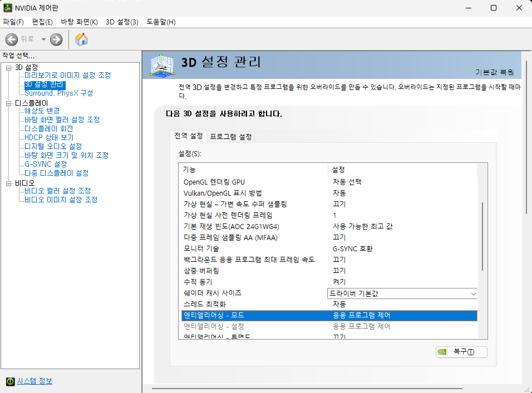Select the 삼중 버퍼링 row
Screen dimensions: 532x393
point(329,271)
